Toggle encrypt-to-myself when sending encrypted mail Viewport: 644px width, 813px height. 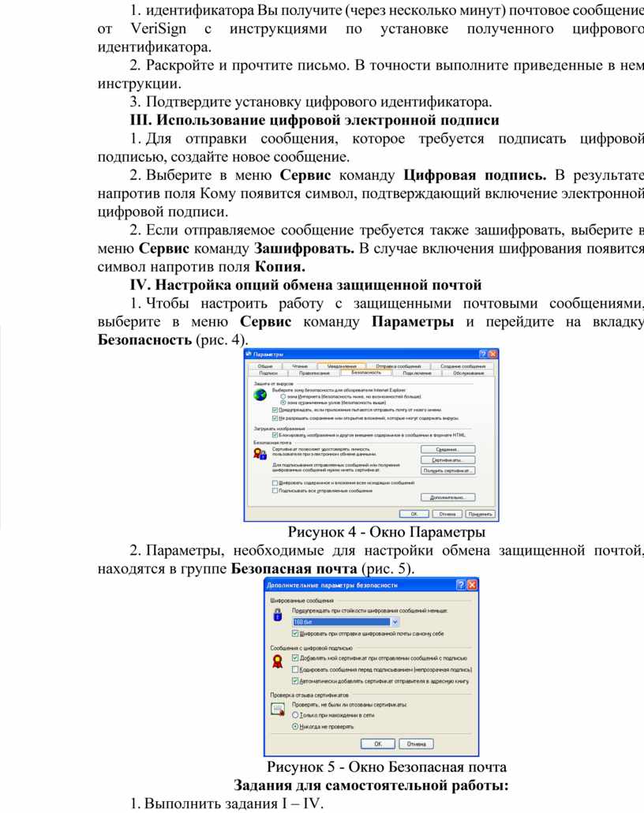point(295,633)
